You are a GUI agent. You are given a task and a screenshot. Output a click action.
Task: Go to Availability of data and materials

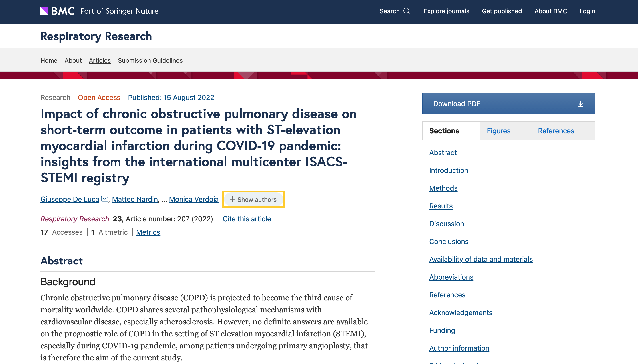click(481, 259)
